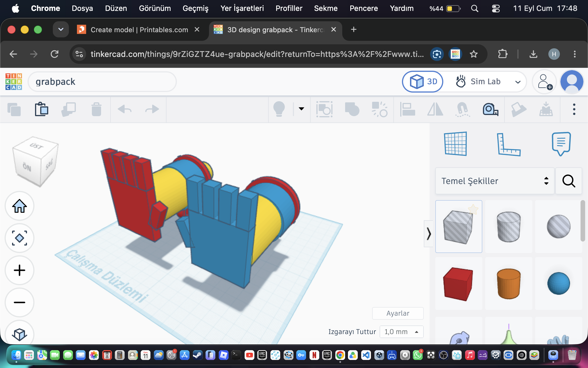Toggle show all lightbulb visibility
The height and width of the screenshot is (368, 588).
[279, 109]
